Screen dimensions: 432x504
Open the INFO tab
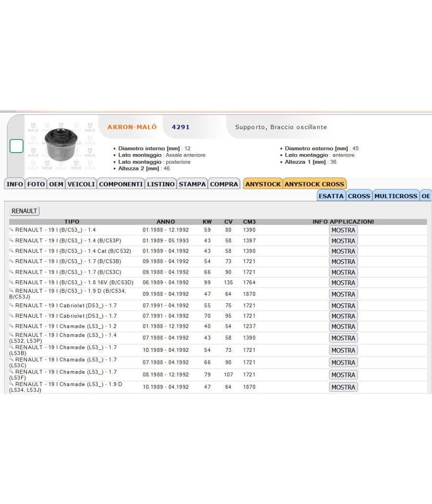[15, 184]
